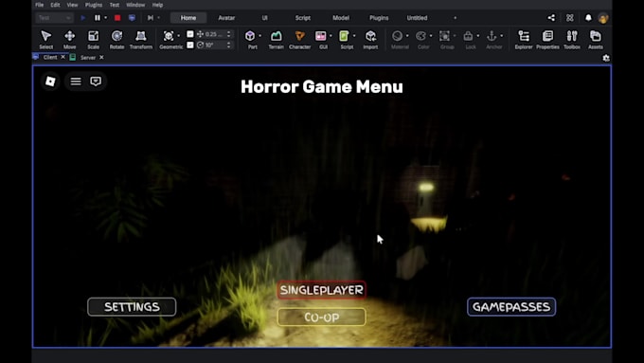644x363 pixels.
Task: Open the Material picker
Action: (x=397, y=36)
